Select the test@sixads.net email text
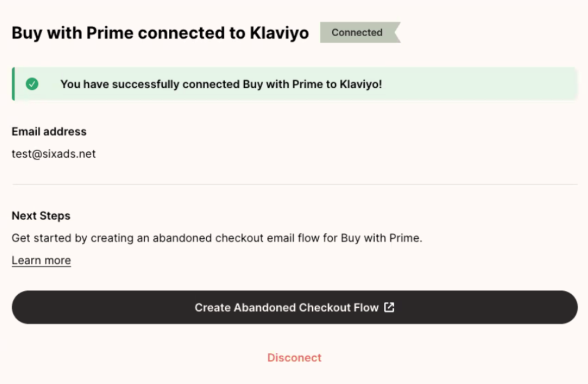588x384 pixels. click(x=53, y=154)
